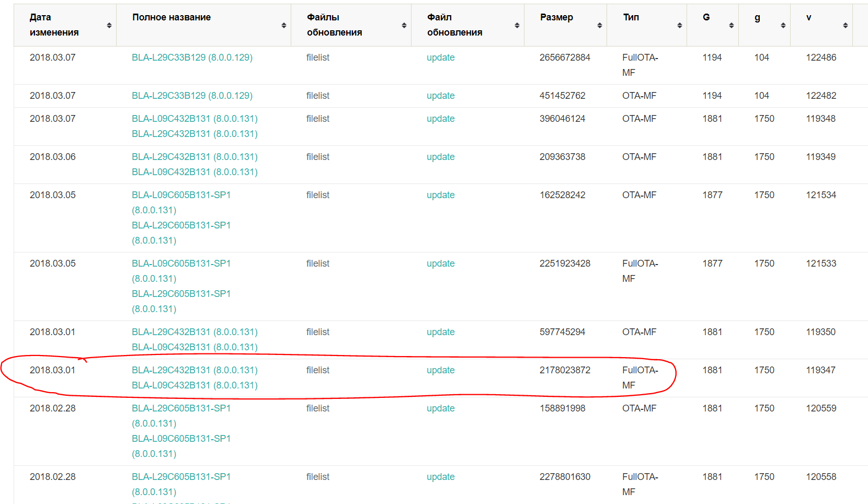
Task: Open BLA-L29C605B131-SP1 link in 158891998 row
Action: coord(181,416)
